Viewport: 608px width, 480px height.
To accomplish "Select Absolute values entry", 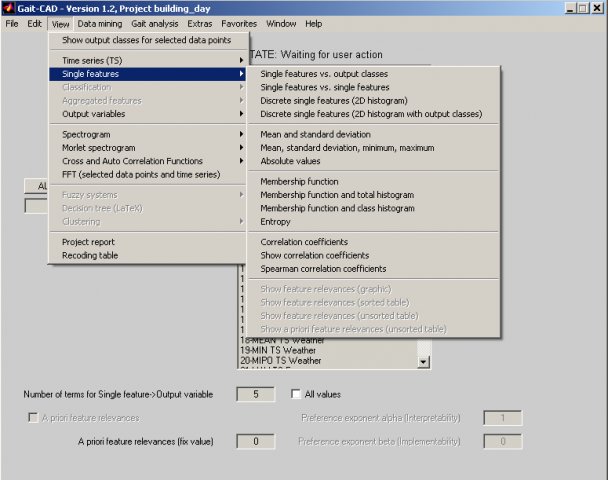I will tap(373, 161).
